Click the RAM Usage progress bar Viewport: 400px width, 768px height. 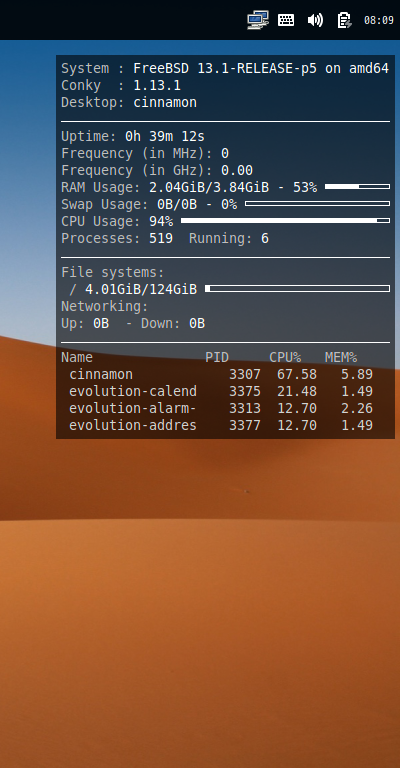point(357,187)
